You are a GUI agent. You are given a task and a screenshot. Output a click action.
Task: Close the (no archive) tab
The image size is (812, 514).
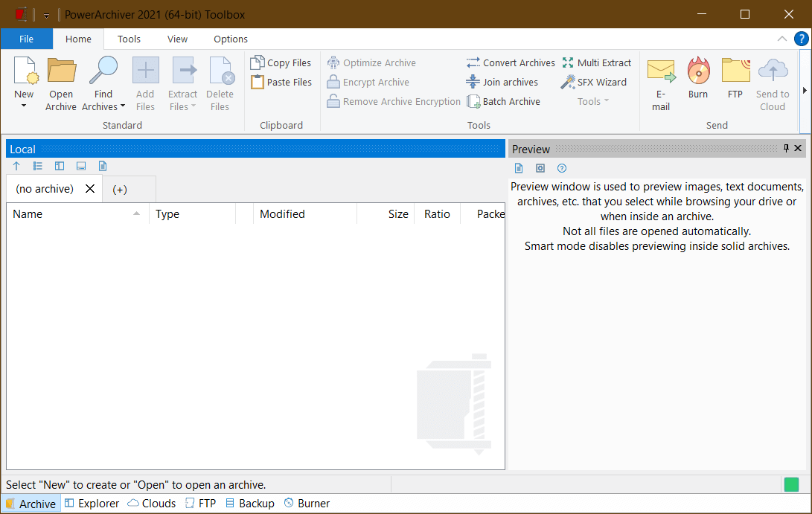90,188
